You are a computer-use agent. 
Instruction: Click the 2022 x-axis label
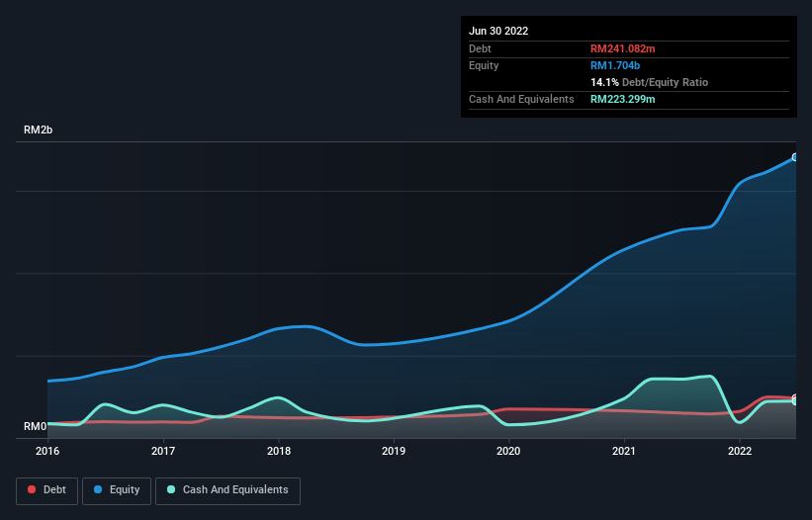pyautogui.click(x=740, y=451)
